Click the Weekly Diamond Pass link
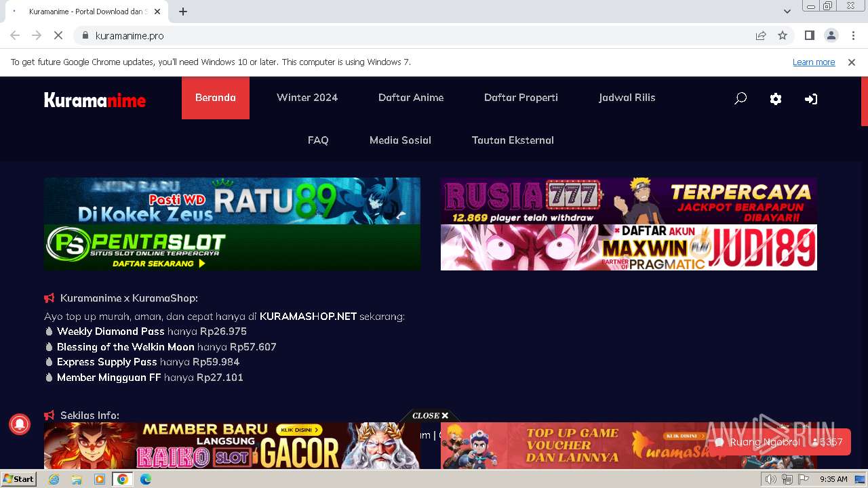This screenshot has width=868, height=488. 111,331
